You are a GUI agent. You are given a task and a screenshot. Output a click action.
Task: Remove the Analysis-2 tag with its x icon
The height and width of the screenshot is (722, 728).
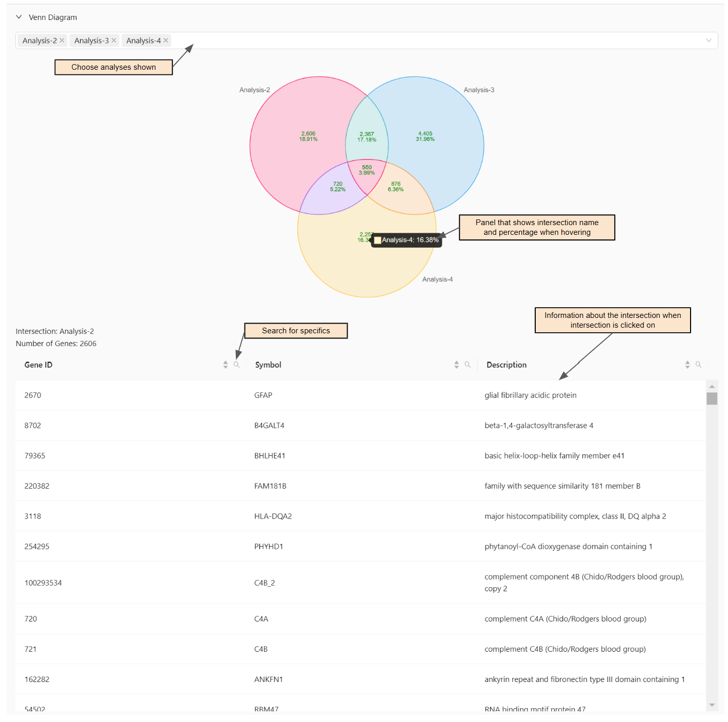(x=62, y=40)
